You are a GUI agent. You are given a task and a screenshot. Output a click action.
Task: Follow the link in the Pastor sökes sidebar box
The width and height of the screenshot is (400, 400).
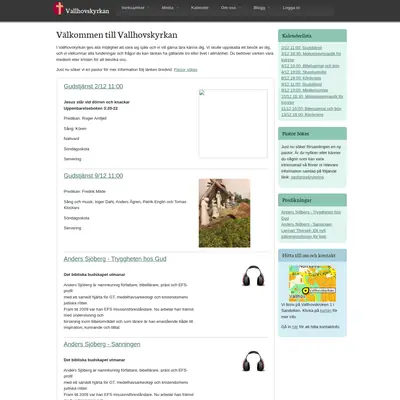(307, 177)
